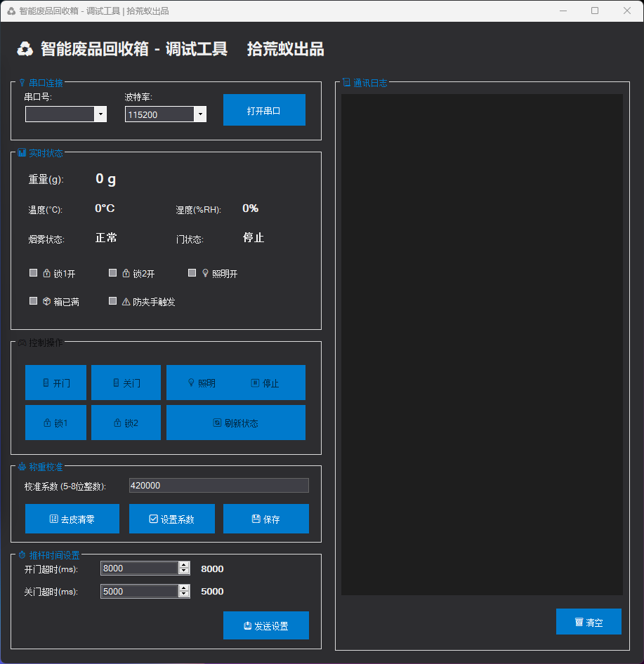Click the 8000 label beside 开门超时
644x664 pixels.
[212, 569]
